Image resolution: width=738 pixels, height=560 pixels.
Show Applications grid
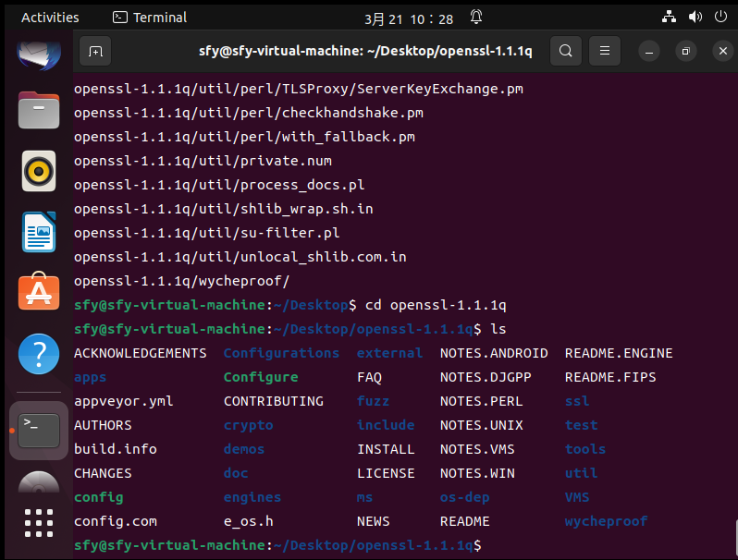(x=39, y=522)
